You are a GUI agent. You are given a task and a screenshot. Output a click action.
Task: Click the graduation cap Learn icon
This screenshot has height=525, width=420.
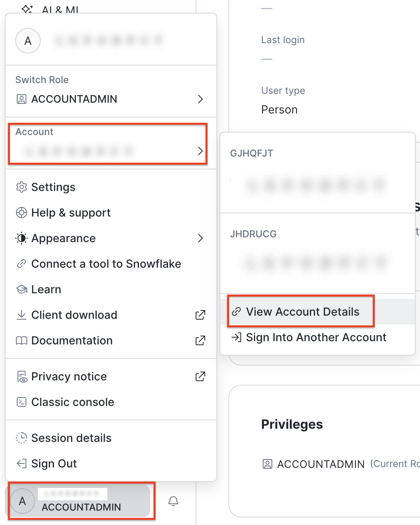pyautogui.click(x=21, y=289)
